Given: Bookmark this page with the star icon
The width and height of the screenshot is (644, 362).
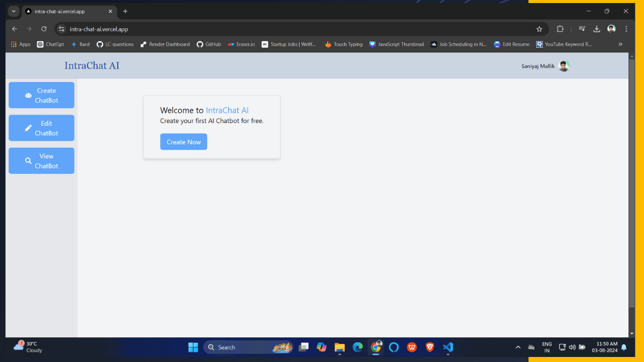Looking at the screenshot, I should coord(539,29).
